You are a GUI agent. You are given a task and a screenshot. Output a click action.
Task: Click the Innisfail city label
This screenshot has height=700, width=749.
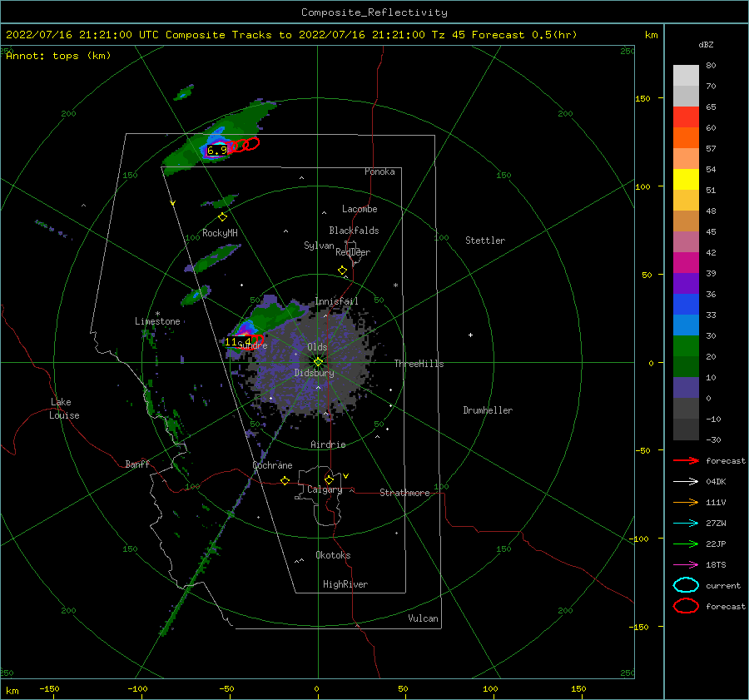pyautogui.click(x=336, y=301)
